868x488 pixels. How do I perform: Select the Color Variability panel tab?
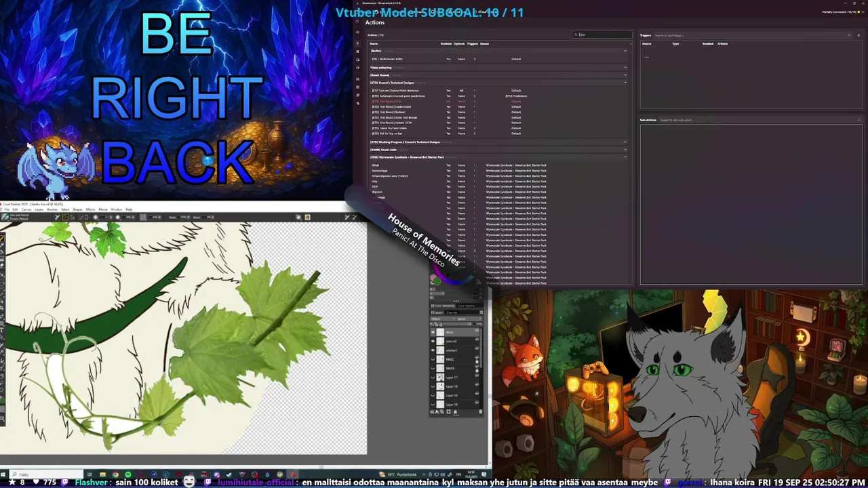[443, 306]
